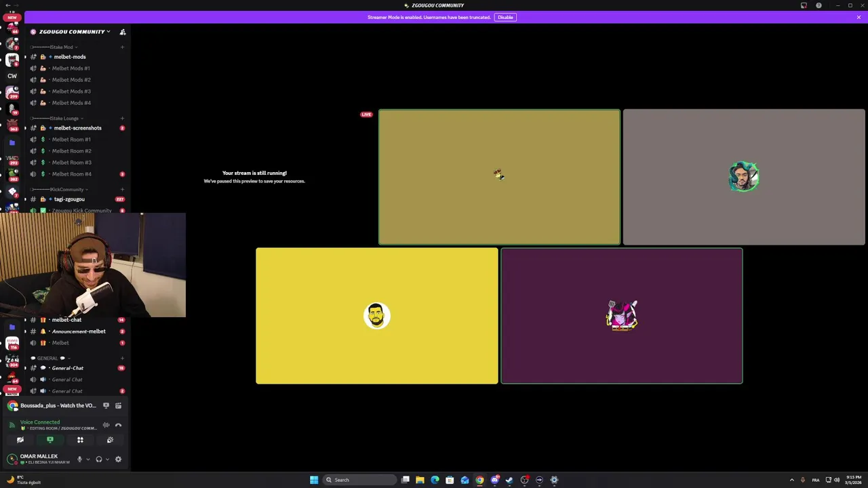Open Google Chrome from the taskbar
The image size is (868, 488).
click(x=479, y=480)
